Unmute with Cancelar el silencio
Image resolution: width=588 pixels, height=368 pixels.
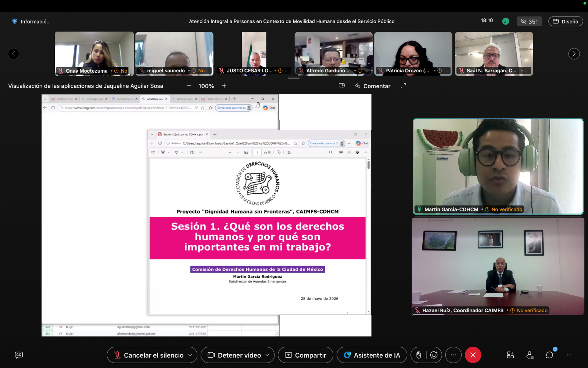[149, 355]
